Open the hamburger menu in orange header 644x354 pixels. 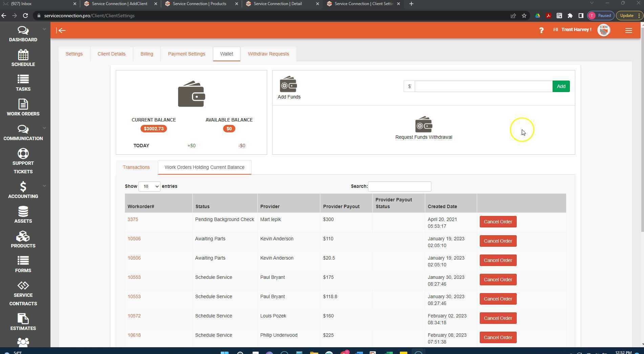pos(628,30)
